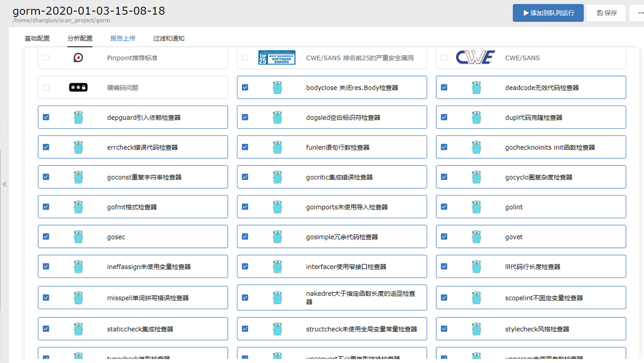644x363 pixels.
Task: Enable the 硬编码问题 checkbox
Action: click(46, 87)
